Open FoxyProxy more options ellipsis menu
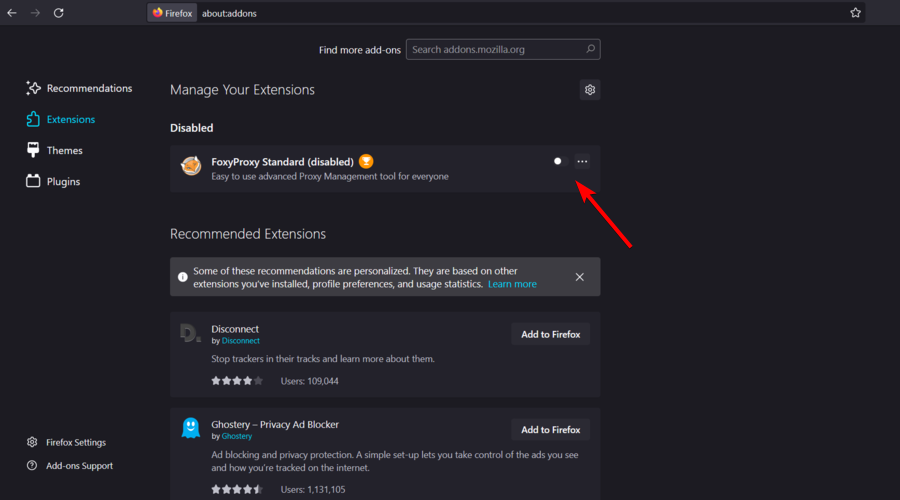900x500 pixels. pos(582,161)
